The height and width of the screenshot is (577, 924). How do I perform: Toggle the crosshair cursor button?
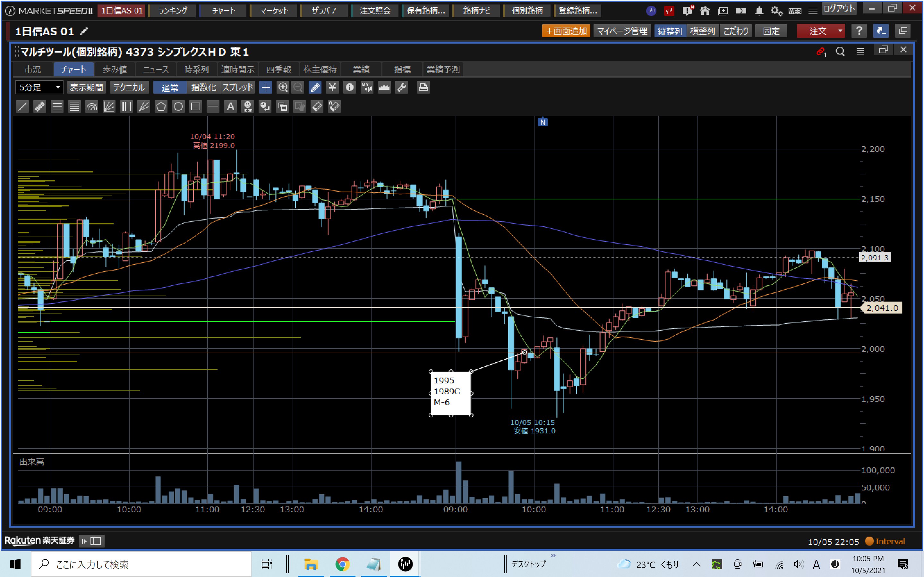pos(265,88)
